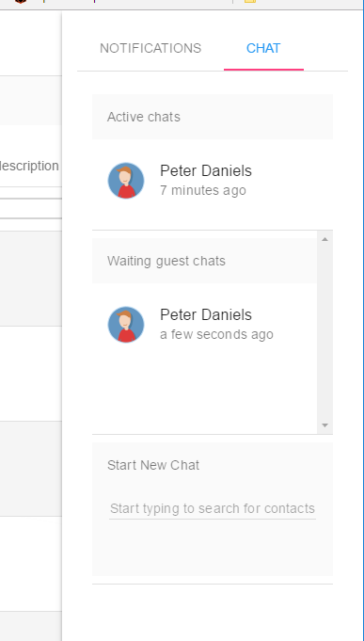Click the Start New Chat heading
The image size is (364, 641).
(153, 465)
